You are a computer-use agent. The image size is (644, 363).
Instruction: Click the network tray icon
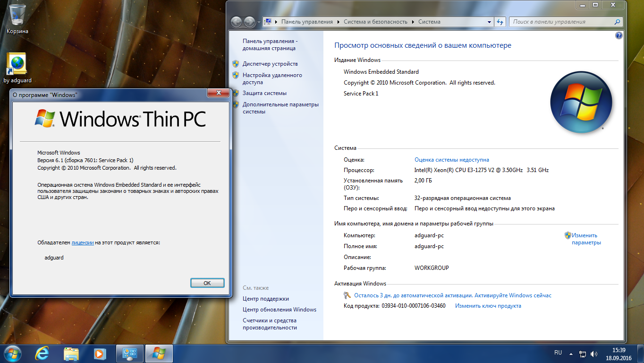click(583, 354)
